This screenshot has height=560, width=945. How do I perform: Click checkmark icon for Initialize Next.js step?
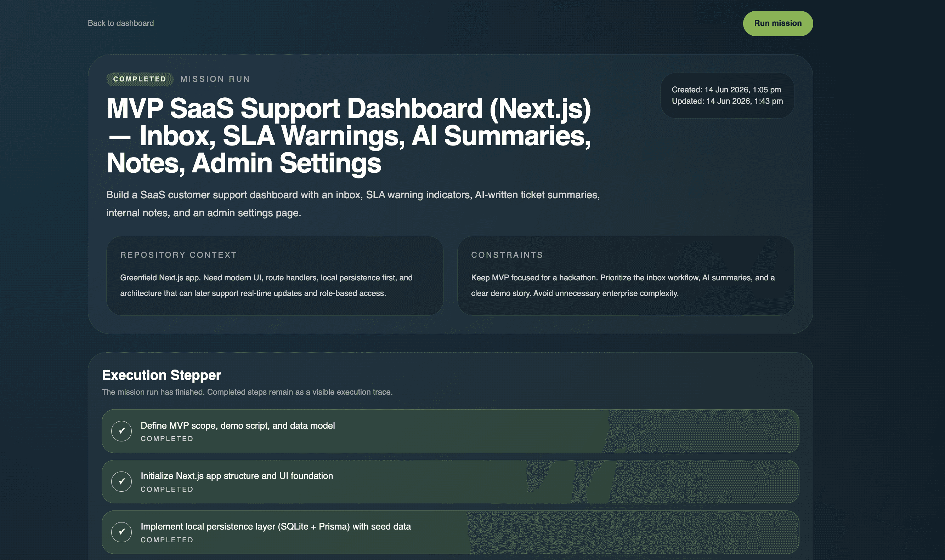pyautogui.click(x=121, y=481)
